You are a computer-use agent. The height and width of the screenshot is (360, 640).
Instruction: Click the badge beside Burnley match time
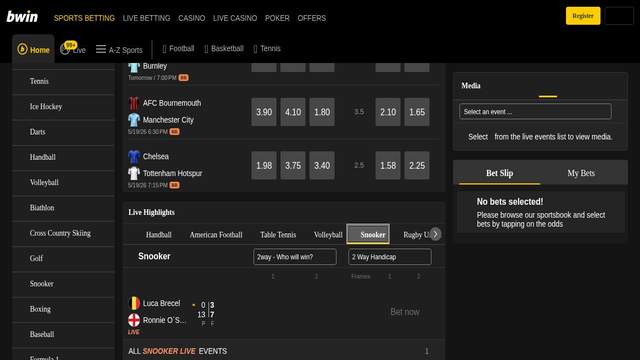tap(183, 78)
